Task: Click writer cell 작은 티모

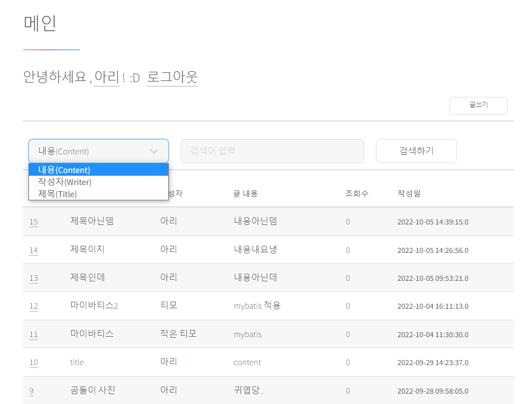Action: pos(179,334)
